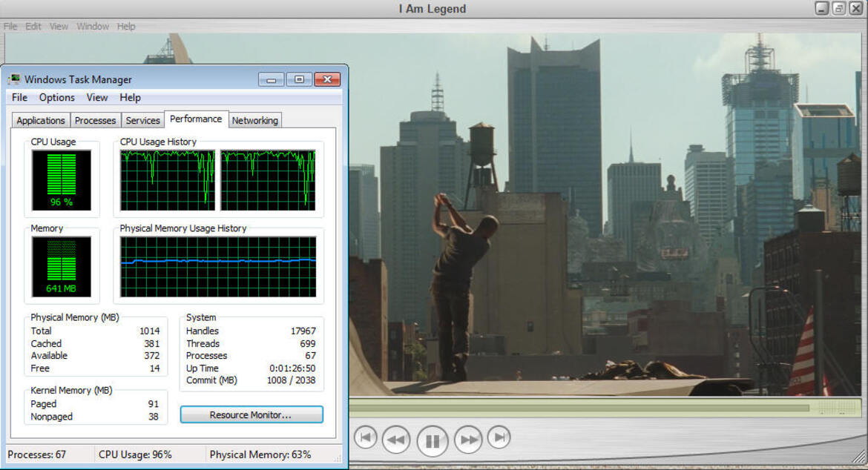Click the Memory 641 MB gauge
This screenshot has width=868, height=470.
tap(62, 267)
